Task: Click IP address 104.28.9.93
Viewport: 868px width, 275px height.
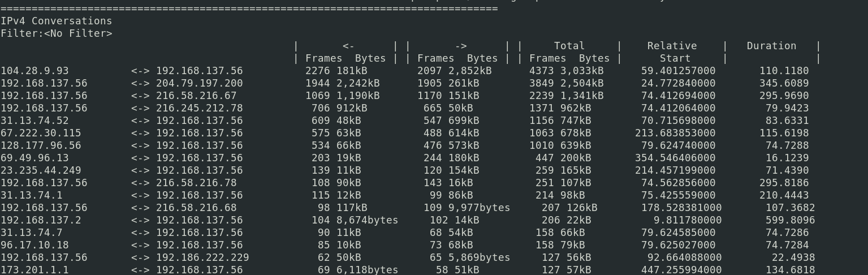Action: 34,71
